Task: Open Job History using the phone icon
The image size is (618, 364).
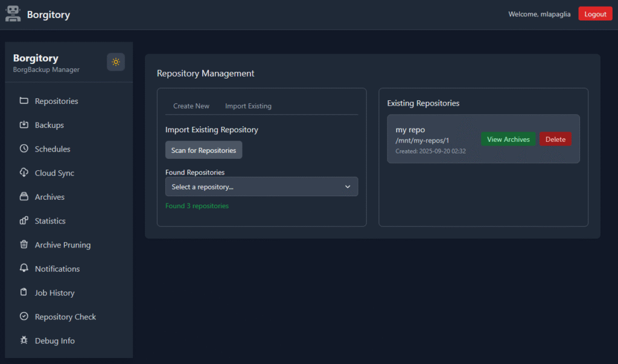Action: [23, 293]
